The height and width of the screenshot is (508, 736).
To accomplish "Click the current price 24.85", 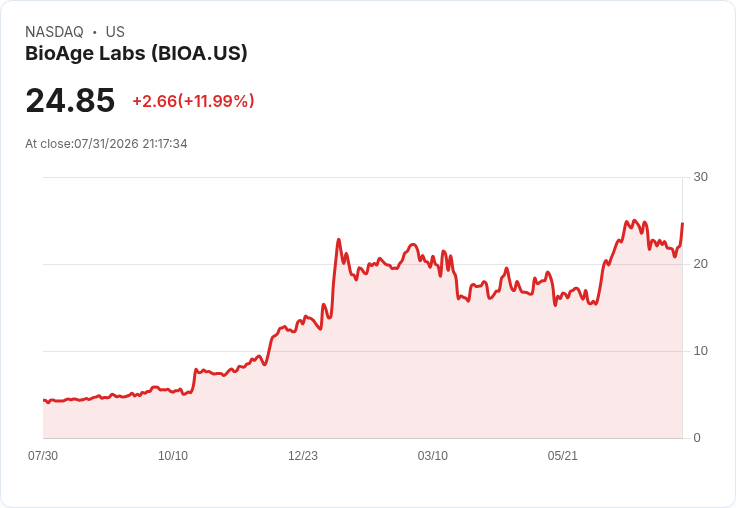I will coord(70,100).
